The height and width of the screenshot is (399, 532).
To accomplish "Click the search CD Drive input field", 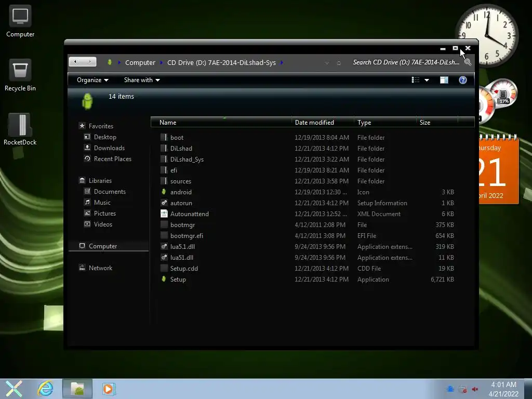I will click(x=406, y=62).
